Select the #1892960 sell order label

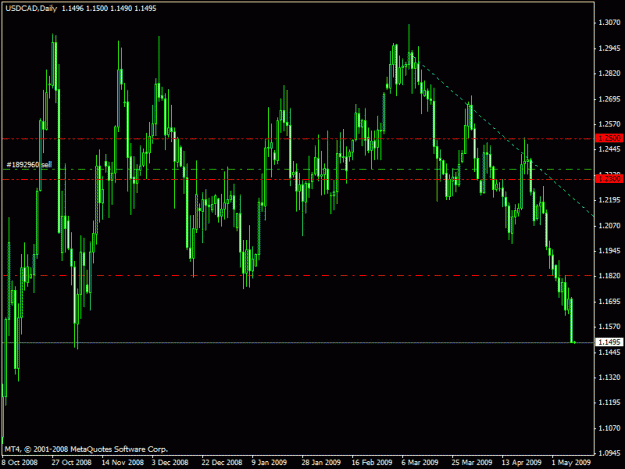pos(29,165)
